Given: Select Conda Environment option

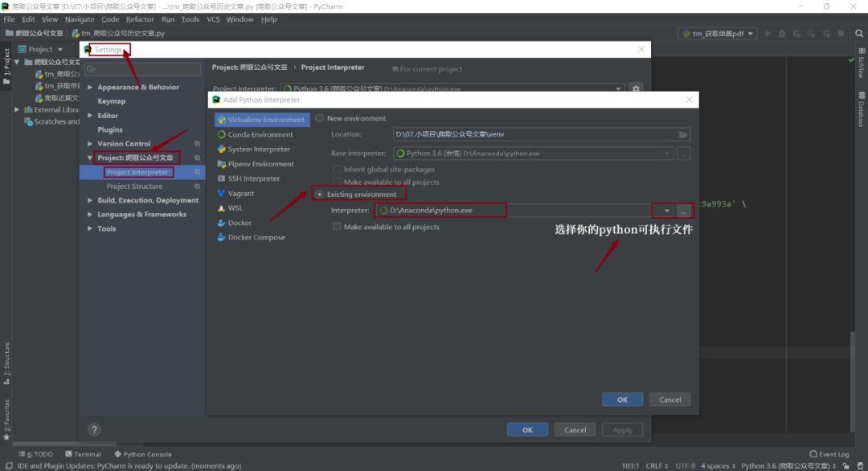Looking at the screenshot, I should click(255, 134).
